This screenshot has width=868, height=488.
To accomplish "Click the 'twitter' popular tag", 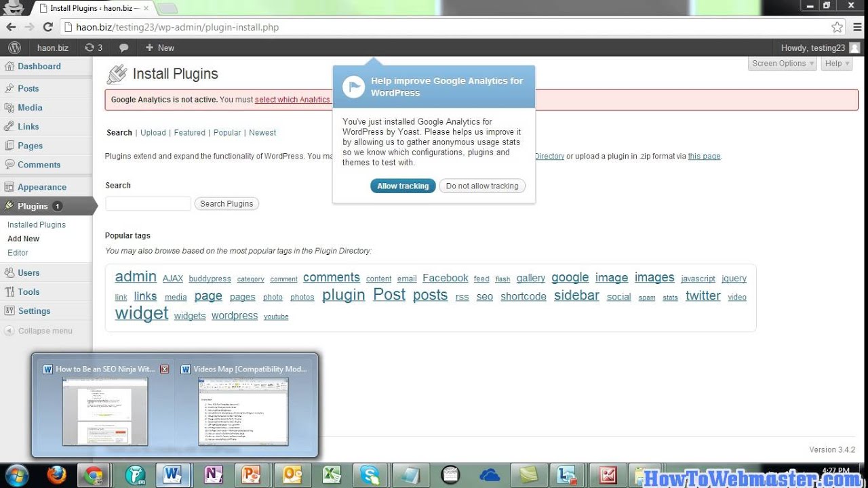I will [x=703, y=296].
